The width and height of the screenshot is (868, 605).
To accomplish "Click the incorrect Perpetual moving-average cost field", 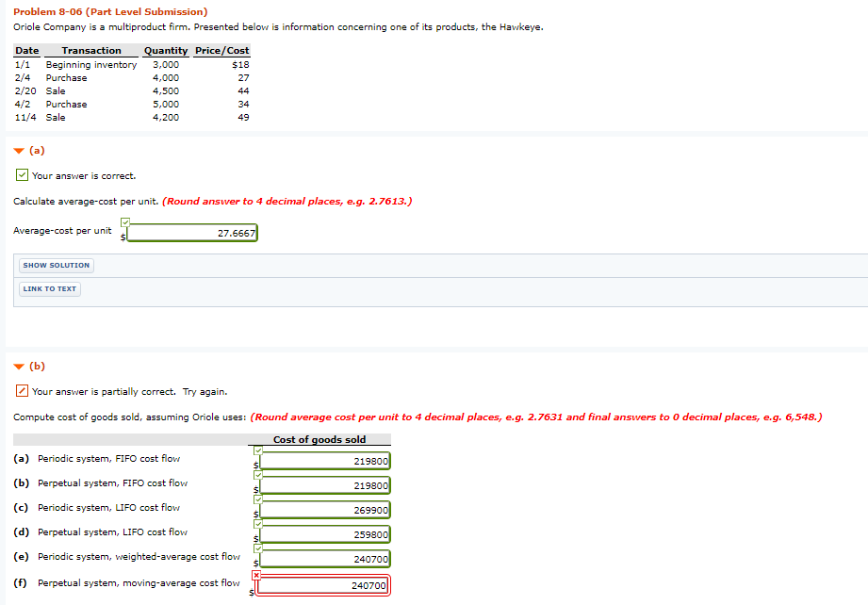I will pyautogui.click(x=323, y=585).
